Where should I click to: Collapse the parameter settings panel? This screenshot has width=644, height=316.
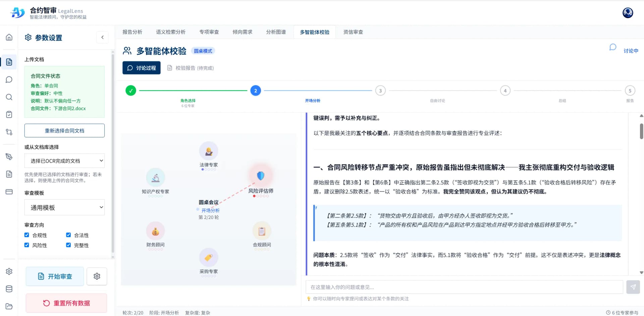[102, 37]
